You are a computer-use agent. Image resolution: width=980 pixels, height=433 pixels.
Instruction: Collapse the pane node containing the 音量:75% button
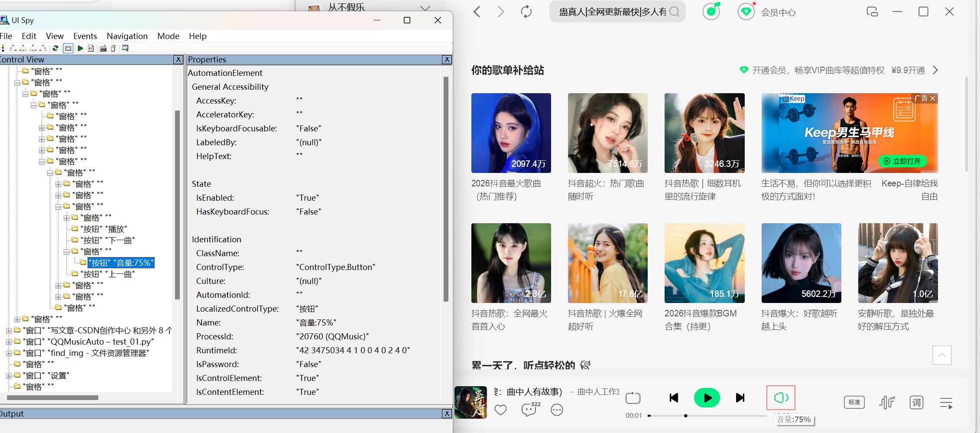click(x=67, y=252)
